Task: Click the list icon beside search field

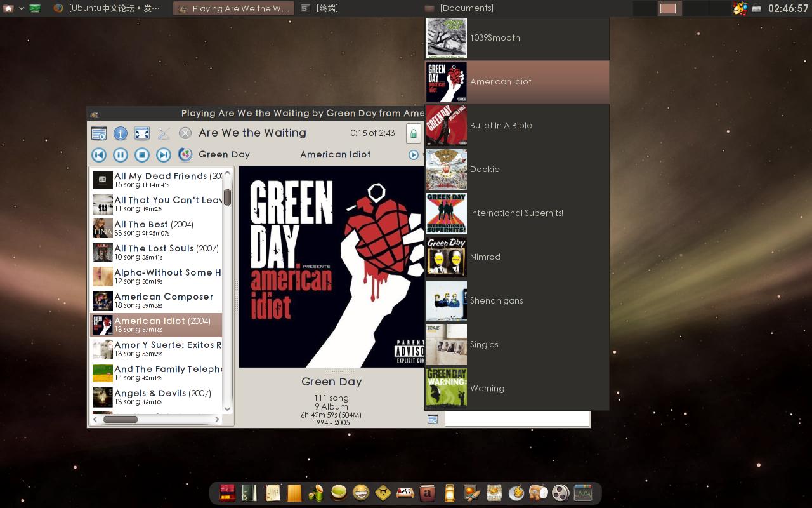Action: (433, 419)
